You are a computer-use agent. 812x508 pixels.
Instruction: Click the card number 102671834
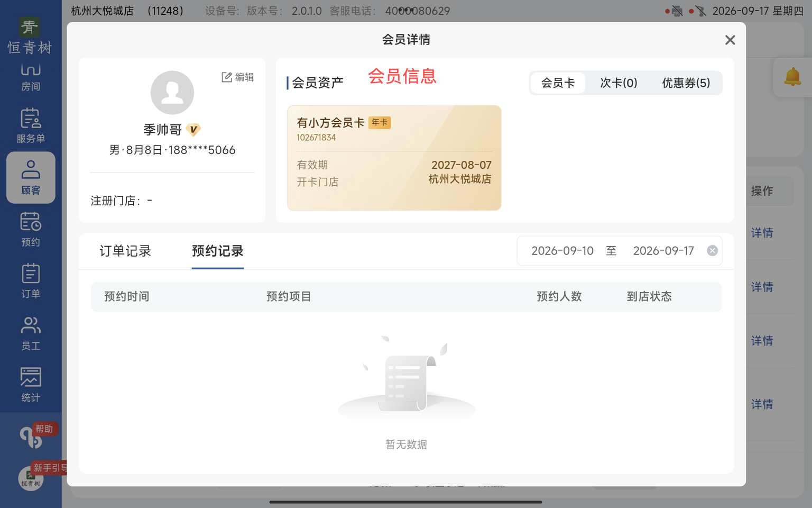316,138
